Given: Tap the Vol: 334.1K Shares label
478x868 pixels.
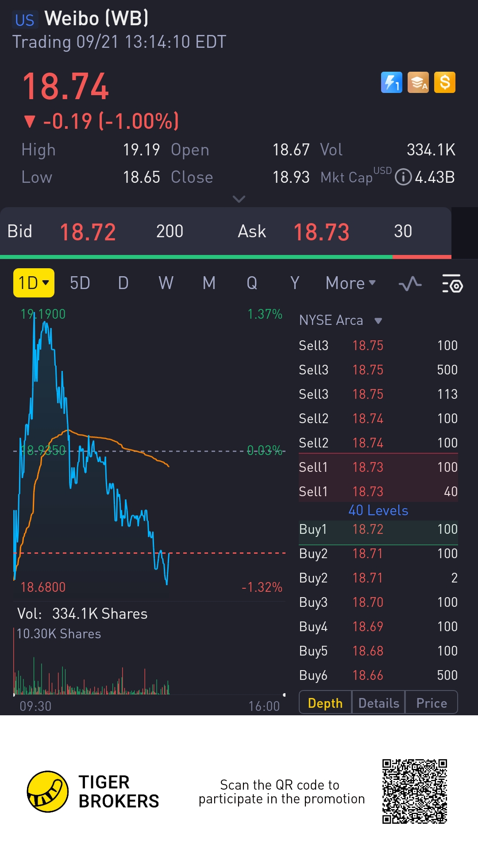Looking at the screenshot, I should point(82,613).
